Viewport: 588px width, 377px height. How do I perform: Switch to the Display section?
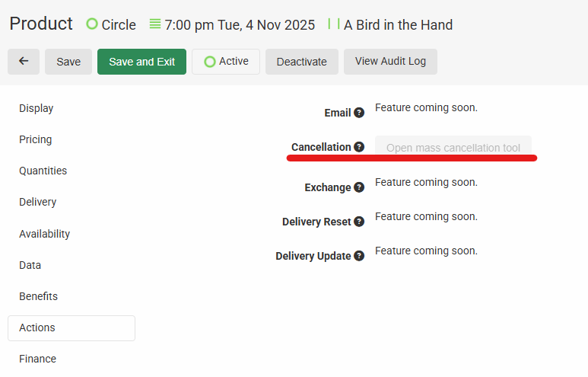pos(37,108)
